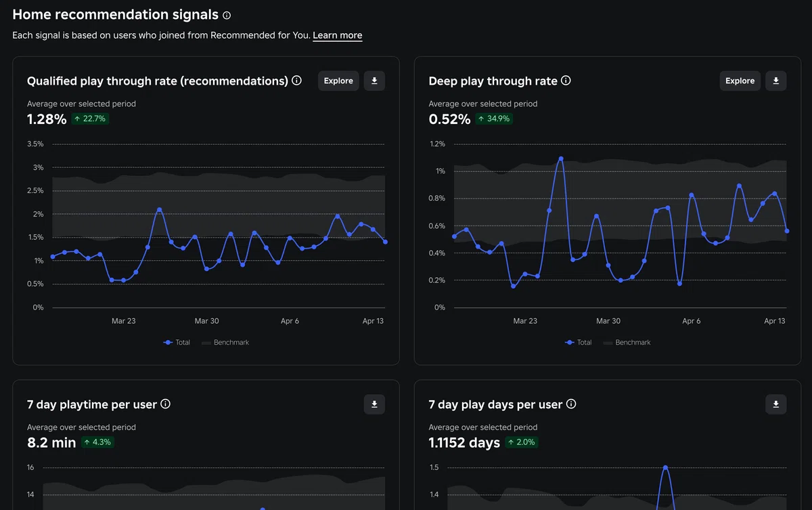Open info tooltip for Qualified play through rate
This screenshot has width=812, height=510.
coord(296,81)
